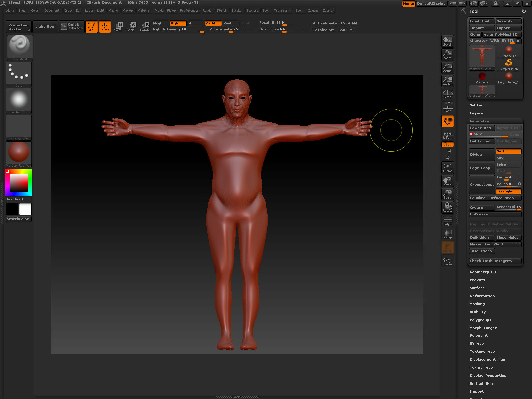The width and height of the screenshot is (532, 399).
Task: Open the Alpha menu
Action: tap(10, 11)
